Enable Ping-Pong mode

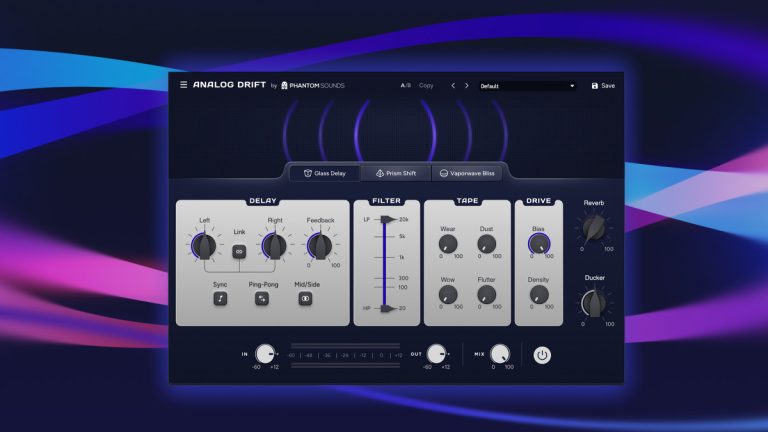pyautogui.click(x=262, y=298)
